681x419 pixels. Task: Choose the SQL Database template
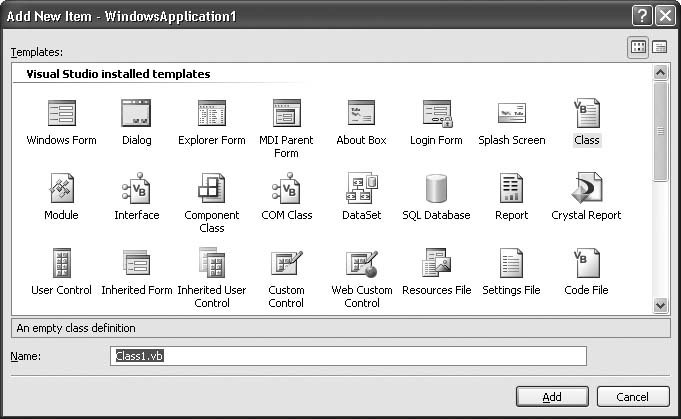[436, 188]
